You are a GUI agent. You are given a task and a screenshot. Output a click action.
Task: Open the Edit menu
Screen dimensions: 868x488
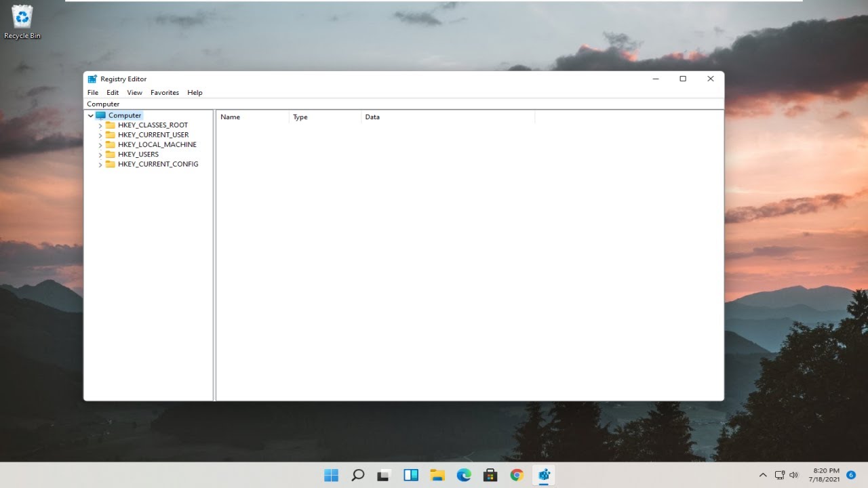[x=113, y=93]
